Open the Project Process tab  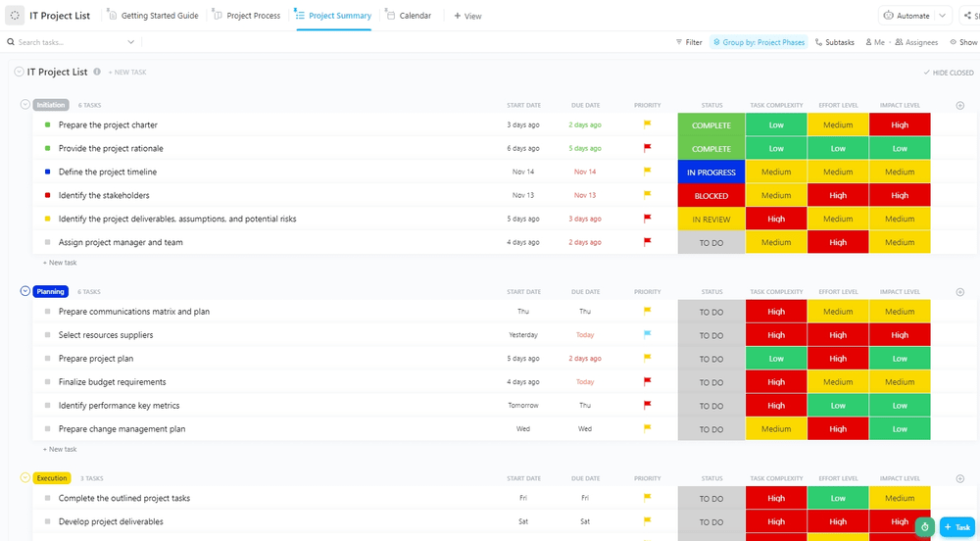(x=247, y=16)
